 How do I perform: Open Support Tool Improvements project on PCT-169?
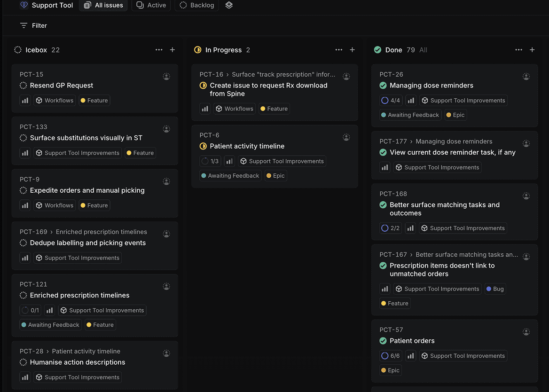pos(78,258)
